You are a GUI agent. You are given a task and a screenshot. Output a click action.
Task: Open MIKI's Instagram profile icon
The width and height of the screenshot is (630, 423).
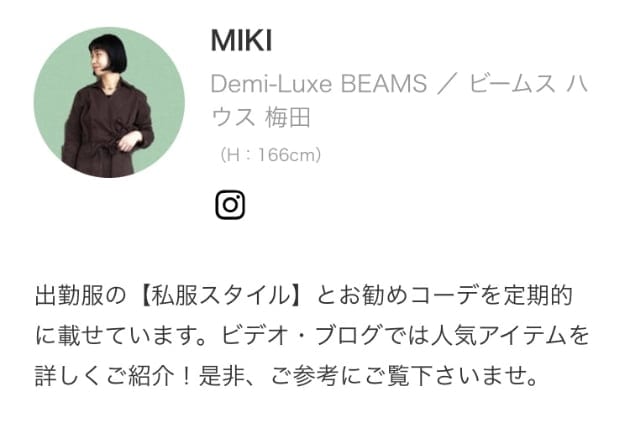tap(230, 205)
